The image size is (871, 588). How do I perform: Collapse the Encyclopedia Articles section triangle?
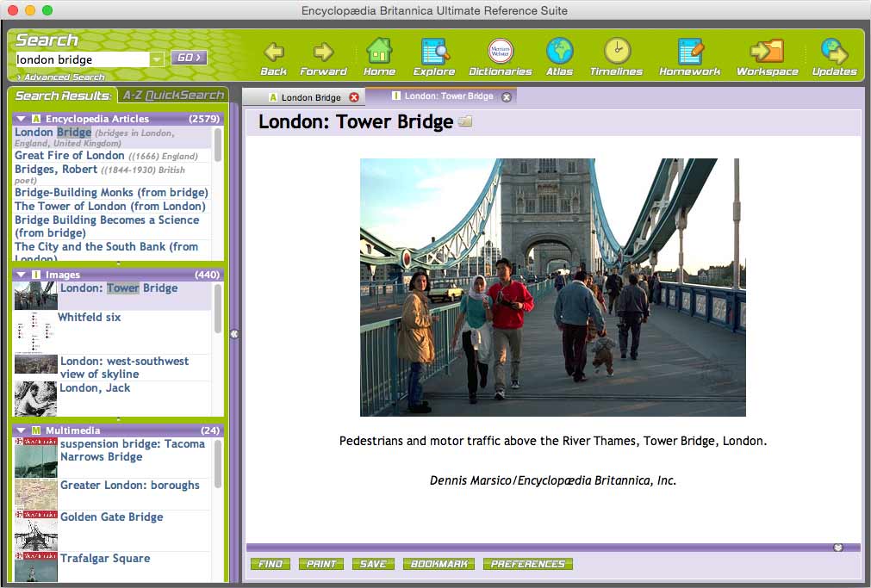[22, 118]
